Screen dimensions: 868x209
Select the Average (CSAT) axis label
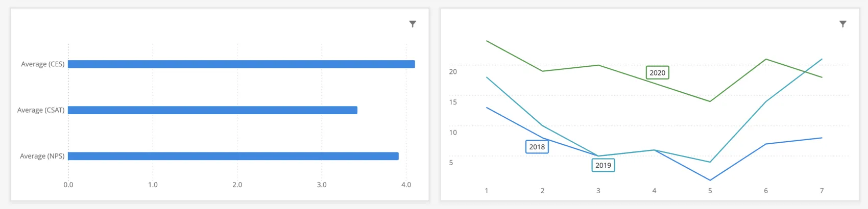[41, 110]
